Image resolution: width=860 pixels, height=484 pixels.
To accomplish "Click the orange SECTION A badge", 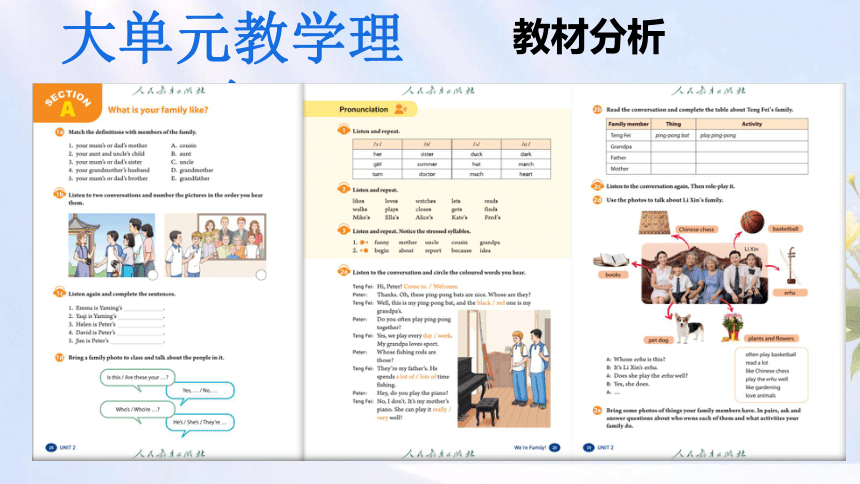I will pos(67,103).
